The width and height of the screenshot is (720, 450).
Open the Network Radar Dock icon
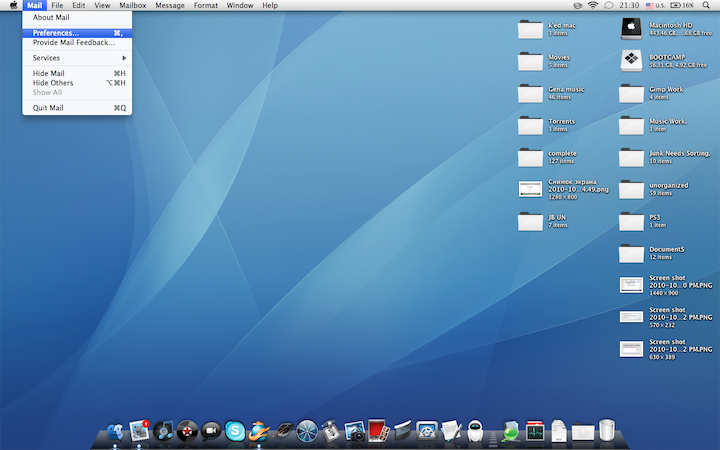(307, 431)
